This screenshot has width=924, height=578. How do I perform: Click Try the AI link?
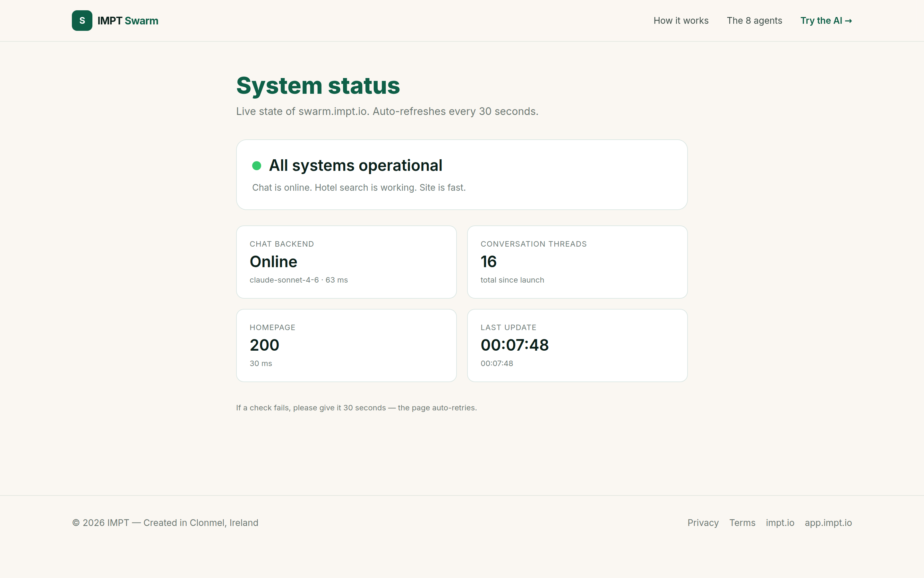(826, 21)
